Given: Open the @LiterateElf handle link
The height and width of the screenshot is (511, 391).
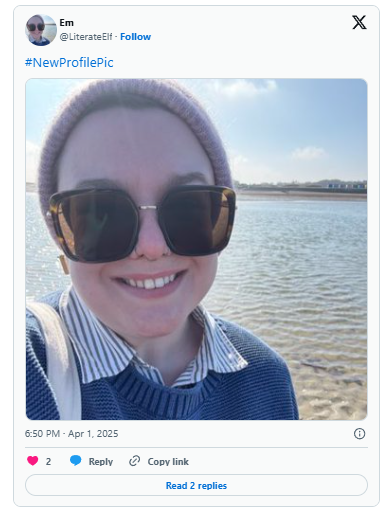Looking at the screenshot, I should (x=86, y=37).
